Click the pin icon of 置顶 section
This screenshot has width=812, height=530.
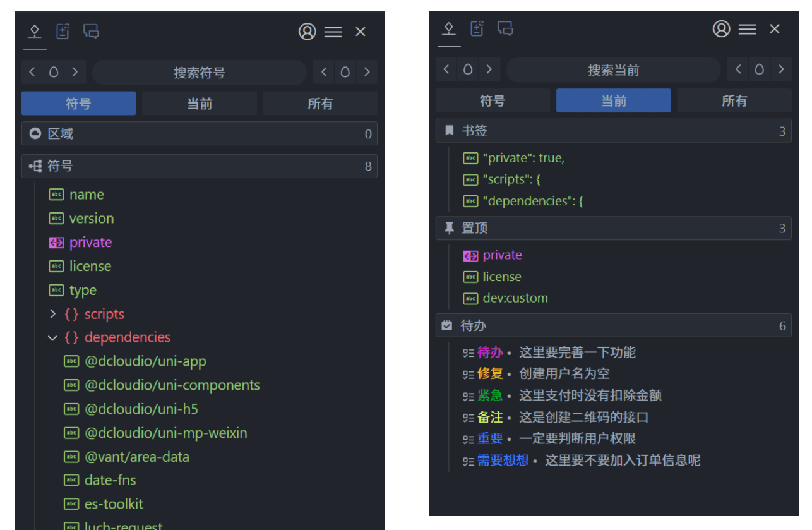click(449, 228)
